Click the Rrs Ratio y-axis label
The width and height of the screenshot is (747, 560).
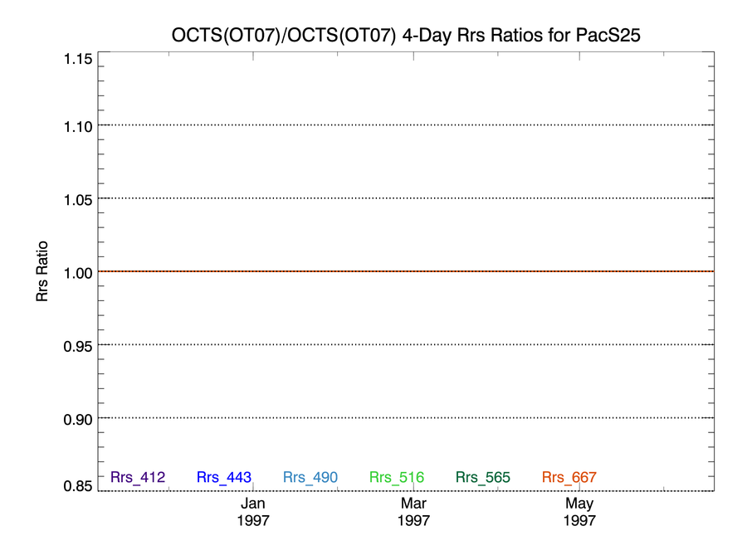(42, 271)
